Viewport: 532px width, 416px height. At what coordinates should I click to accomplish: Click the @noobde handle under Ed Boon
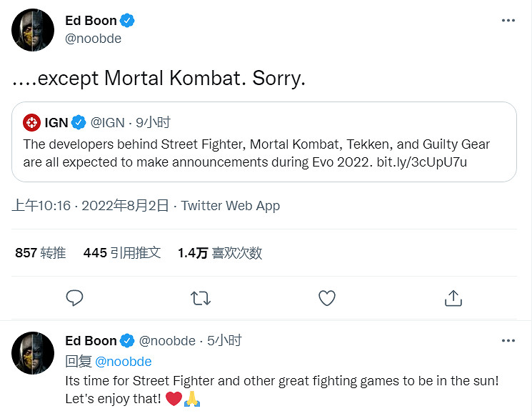[x=93, y=39]
